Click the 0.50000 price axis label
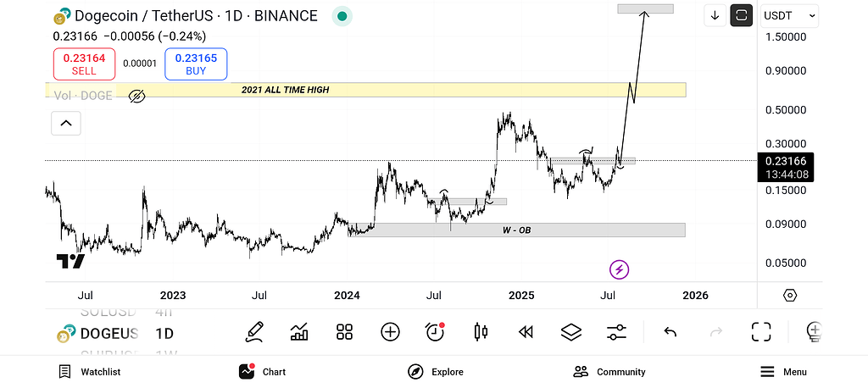This screenshot has width=868, height=388. point(786,109)
